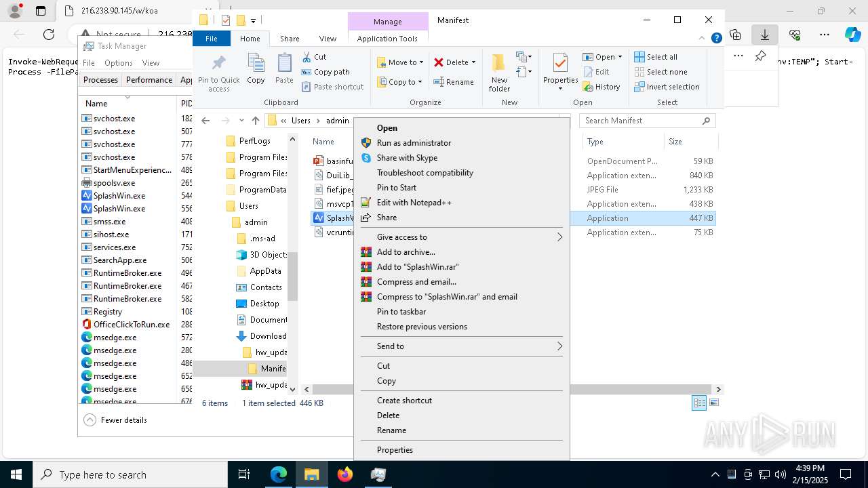Image resolution: width=868 pixels, height=488 pixels.
Task: Open Task Manager Options menu
Action: click(x=119, y=63)
